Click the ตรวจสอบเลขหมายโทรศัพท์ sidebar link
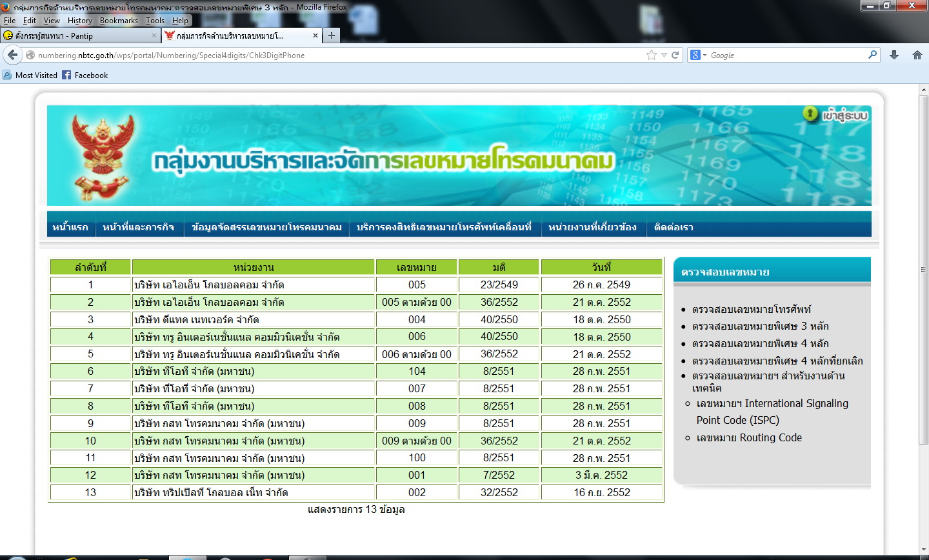 coord(752,309)
